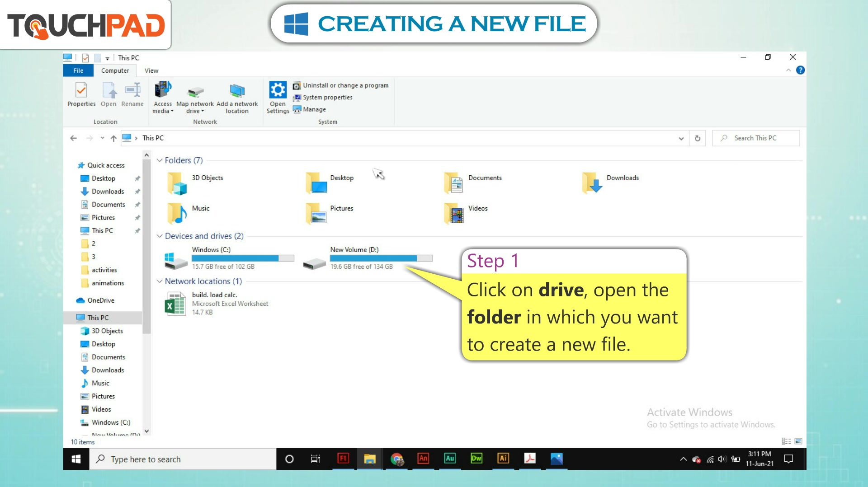Click the Up one level arrow
The height and width of the screenshot is (487, 868).
pyautogui.click(x=113, y=138)
